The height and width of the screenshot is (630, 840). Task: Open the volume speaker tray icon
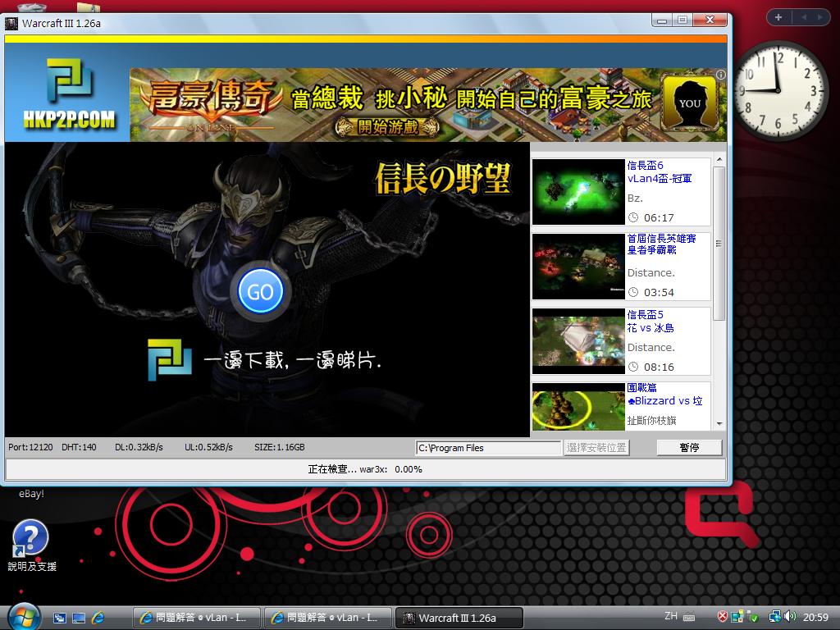coord(789,616)
